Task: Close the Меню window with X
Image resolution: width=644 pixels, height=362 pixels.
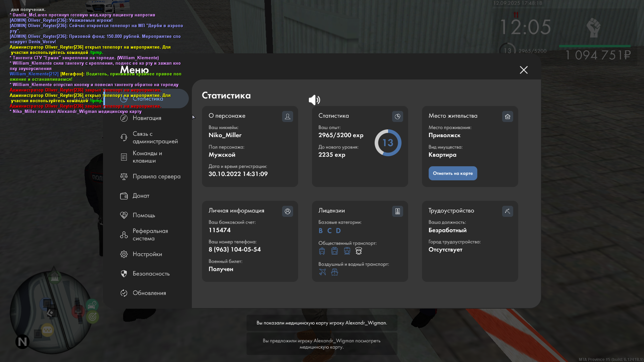Action: [x=524, y=70]
